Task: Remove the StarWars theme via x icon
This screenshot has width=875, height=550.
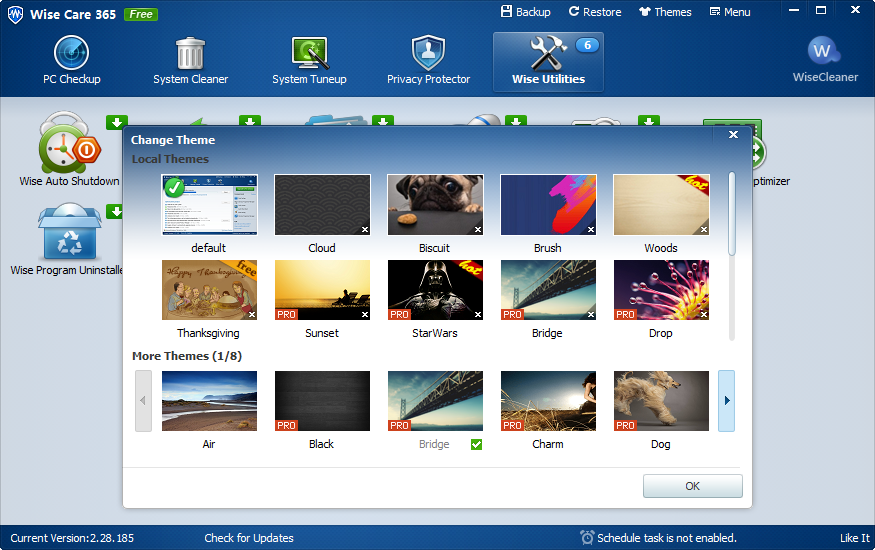Action: pos(478,315)
